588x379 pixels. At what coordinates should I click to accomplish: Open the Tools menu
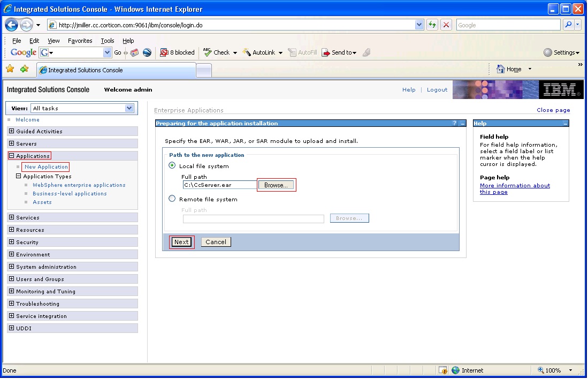[x=107, y=40]
